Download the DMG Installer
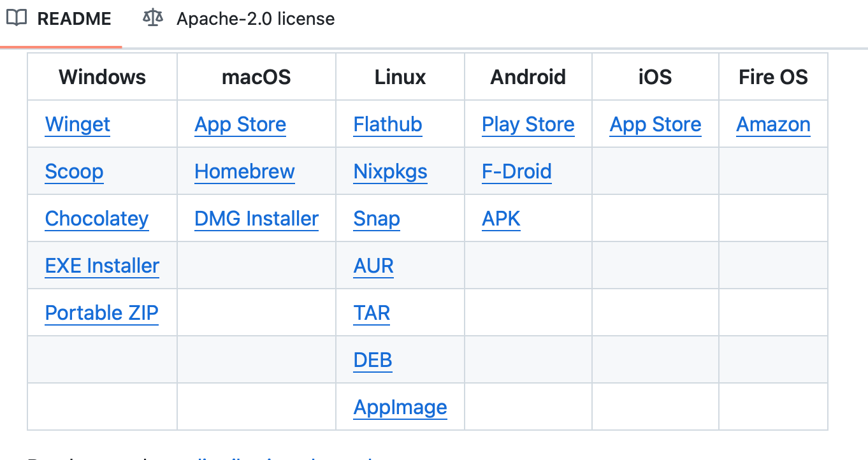This screenshot has width=868, height=460. (256, 219)
